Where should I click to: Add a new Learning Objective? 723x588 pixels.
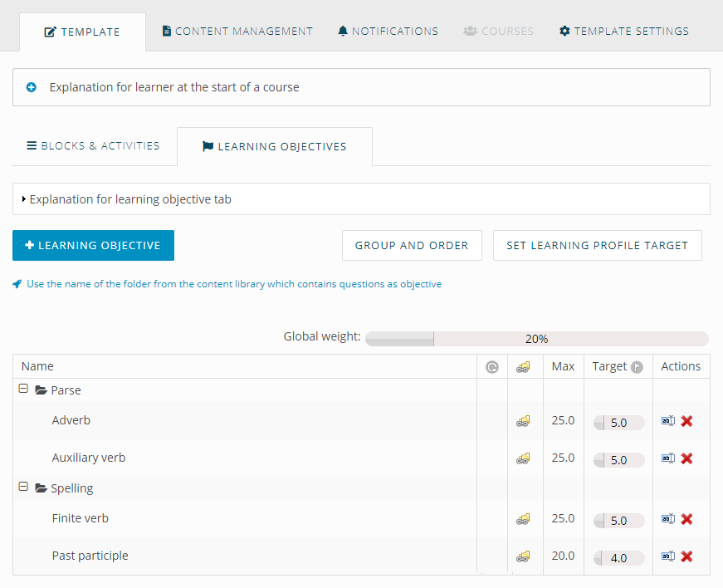coord(93,245)
